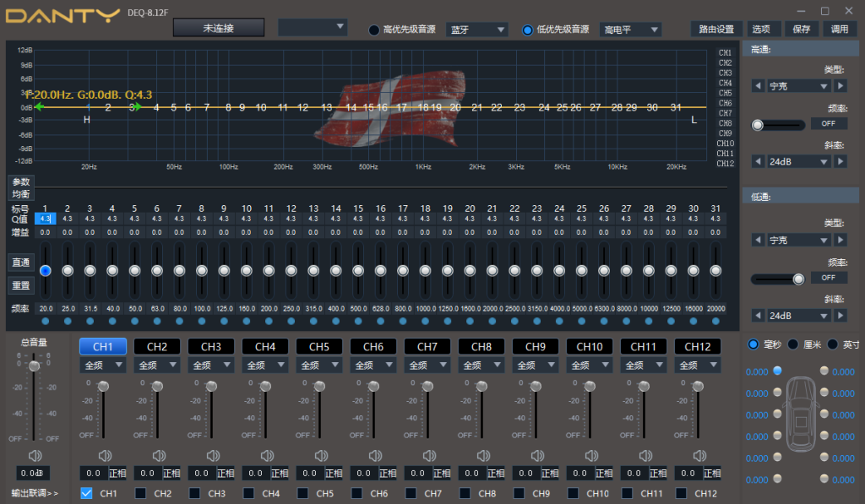Click previous arrow for low-pass 类型
This screenshot has width=865, height=504.
tap(758, 240)
